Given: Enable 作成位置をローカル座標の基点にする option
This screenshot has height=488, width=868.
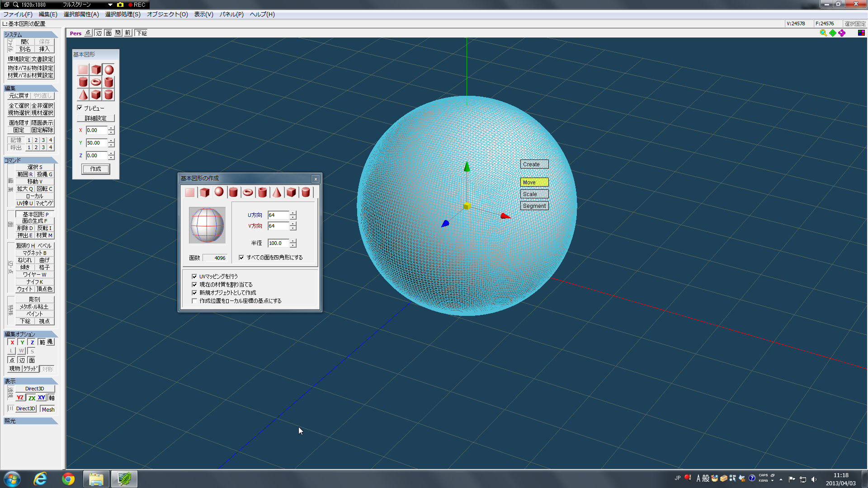Looking at the screenshot, I should (x=194, y=301).
